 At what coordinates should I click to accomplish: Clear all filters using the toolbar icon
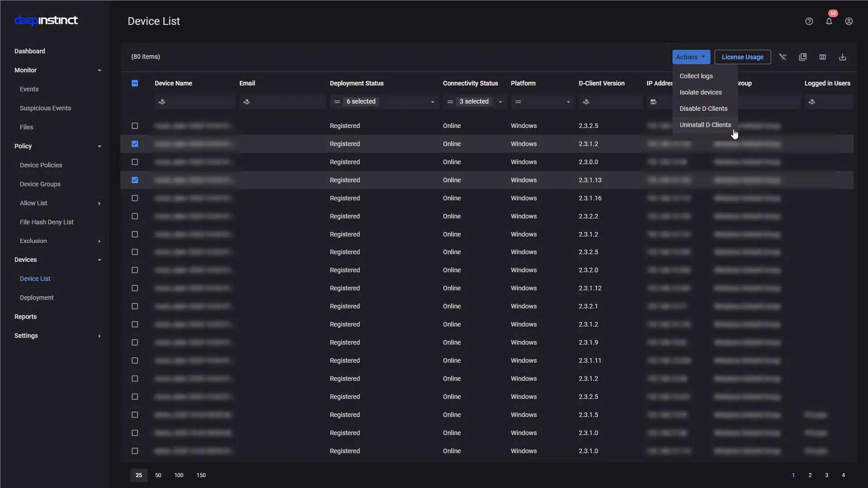coord(782,57)
